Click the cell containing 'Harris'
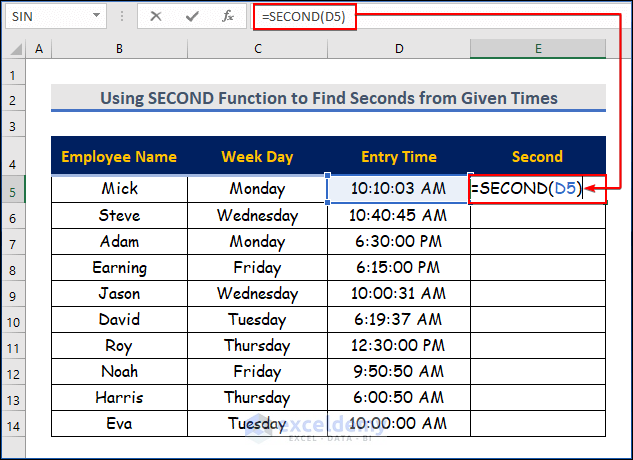This screenshot has width=633, height=460. 119,397
